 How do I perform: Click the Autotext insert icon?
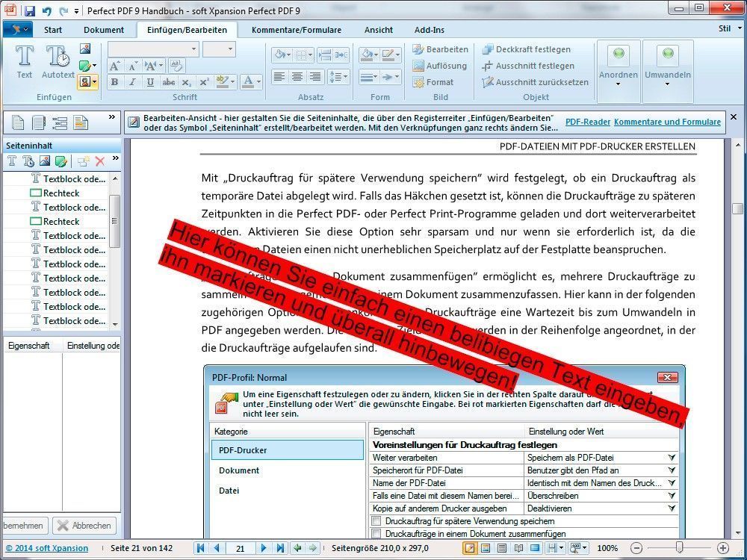pyautogui.click(x=58, y=62)
